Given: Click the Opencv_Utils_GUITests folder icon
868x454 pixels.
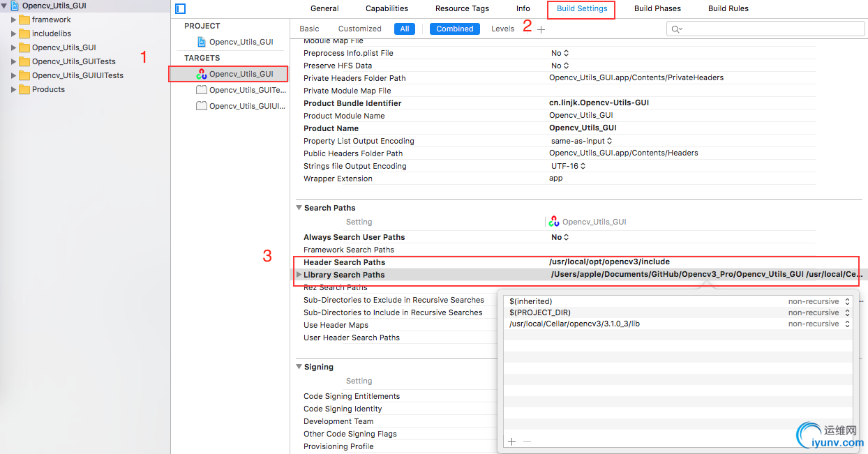Looking at the screenshot, I should (24, 61).
